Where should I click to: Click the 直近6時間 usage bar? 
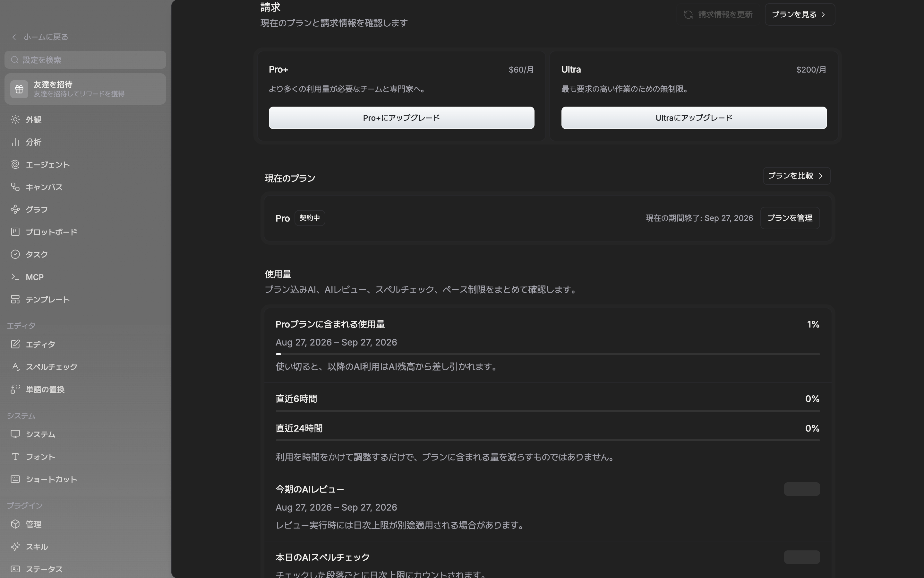click(x=548, y=411)
